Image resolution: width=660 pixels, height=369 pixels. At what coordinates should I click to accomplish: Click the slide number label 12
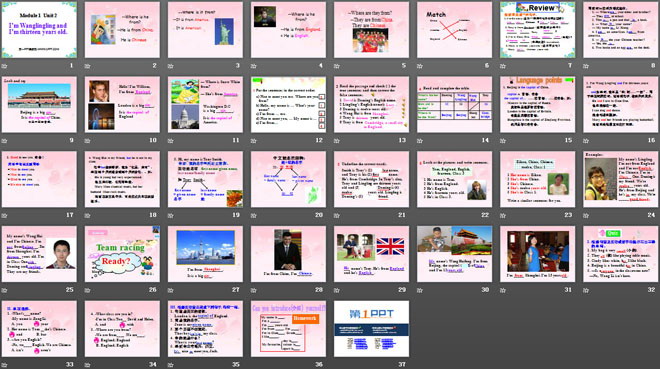pos(319,141)
